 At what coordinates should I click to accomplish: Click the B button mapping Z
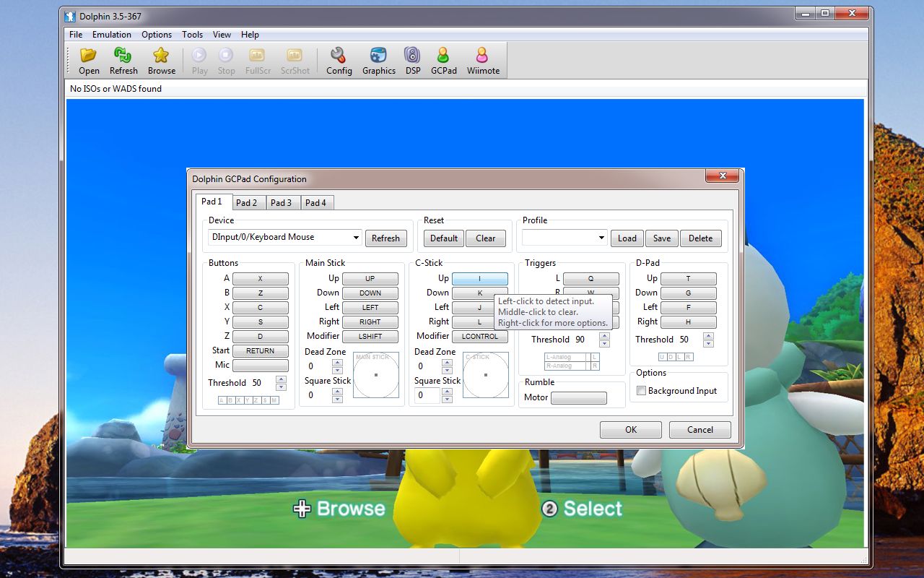pyautogui.click(x=261, y=293)
